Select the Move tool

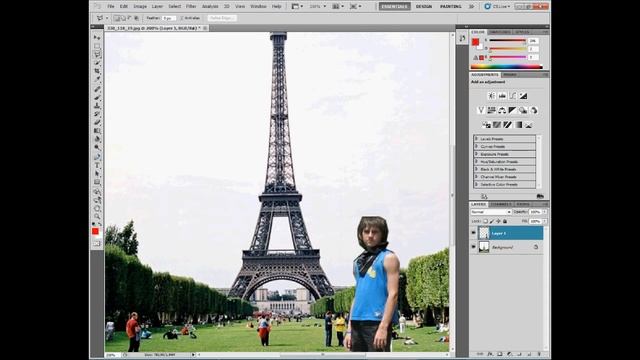[97, 38]
